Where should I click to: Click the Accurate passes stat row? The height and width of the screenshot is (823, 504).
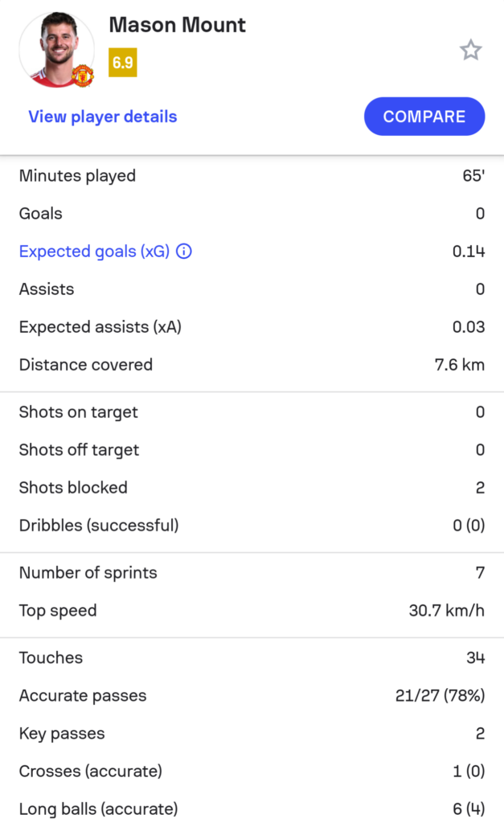coord(252,696)
